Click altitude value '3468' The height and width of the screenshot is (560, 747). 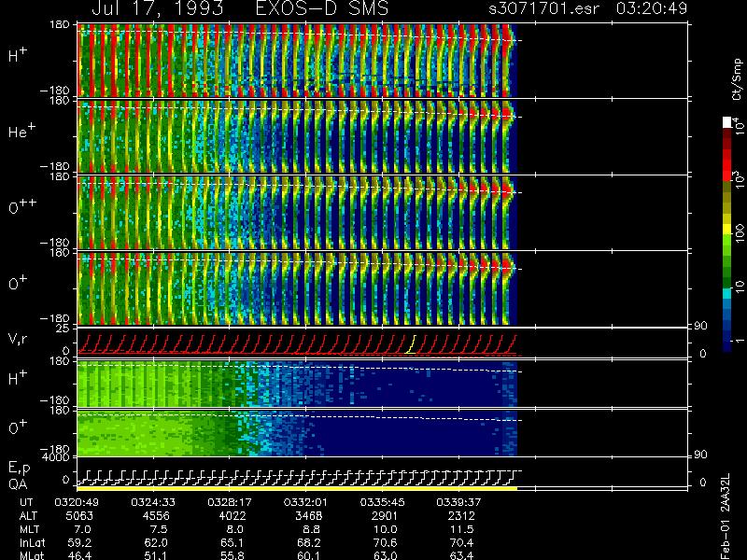pyautogui.click(x=309, y=516)
